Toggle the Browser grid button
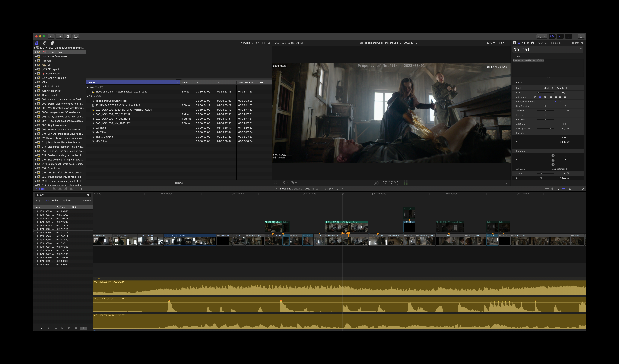This screenshot has width=619, height=364. 552,36
